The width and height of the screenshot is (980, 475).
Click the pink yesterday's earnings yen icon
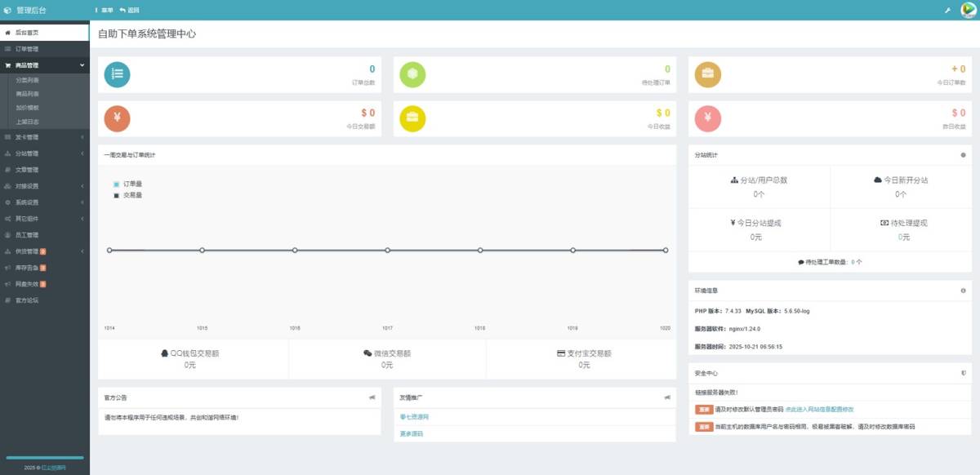click(x=707, y=119)
